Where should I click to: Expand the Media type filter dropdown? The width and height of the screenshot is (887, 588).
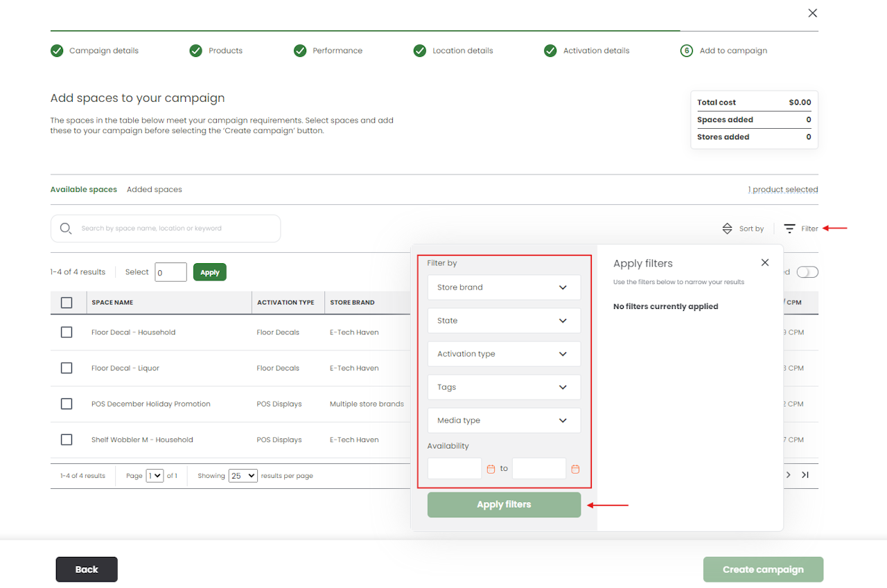[504, 420]
